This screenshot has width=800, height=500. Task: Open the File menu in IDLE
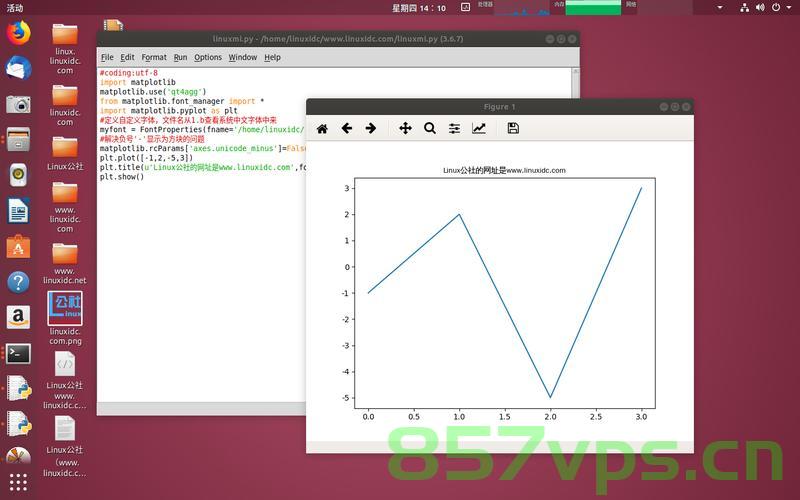(x=107, y=57)
